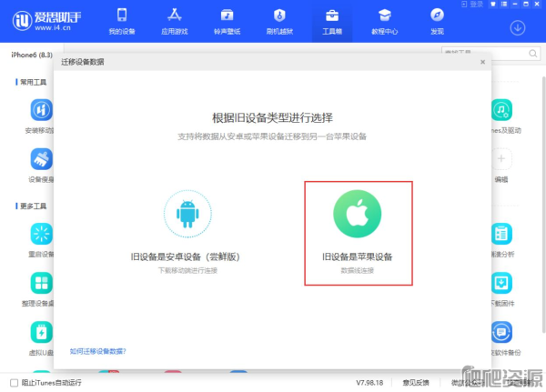Choose the Android old device icon

187,214
